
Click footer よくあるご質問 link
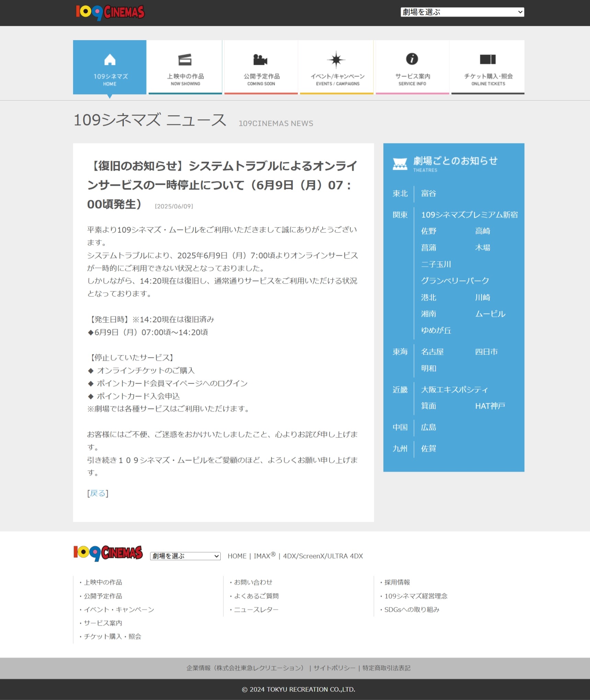[x=256, y=596]
